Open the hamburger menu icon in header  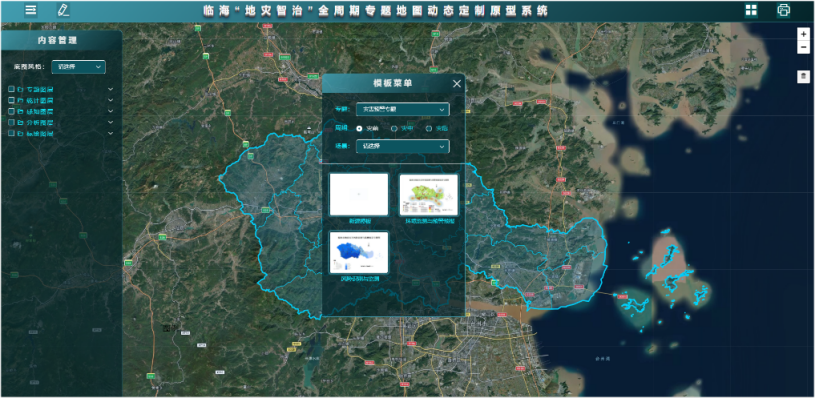click(x=31, y=10)
